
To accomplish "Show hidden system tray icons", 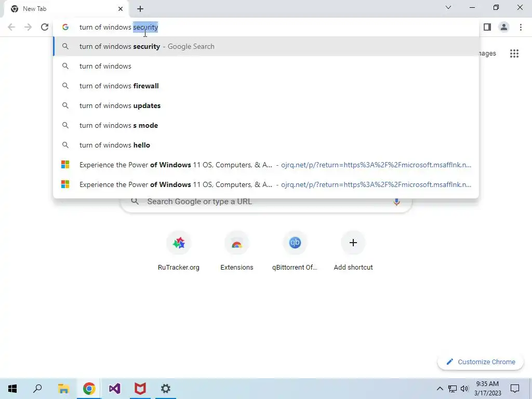I will tap(440, 389).
